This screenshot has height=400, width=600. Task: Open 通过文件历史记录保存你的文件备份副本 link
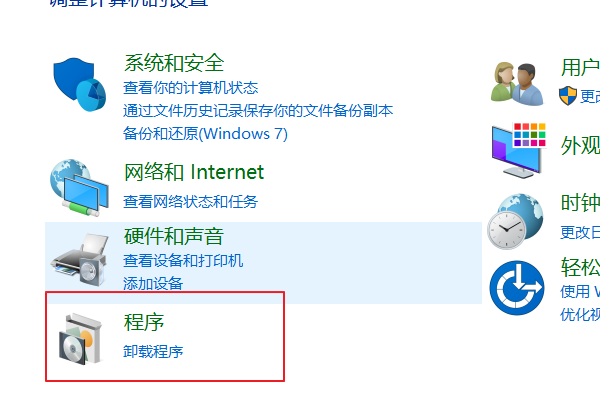[258, 111]
